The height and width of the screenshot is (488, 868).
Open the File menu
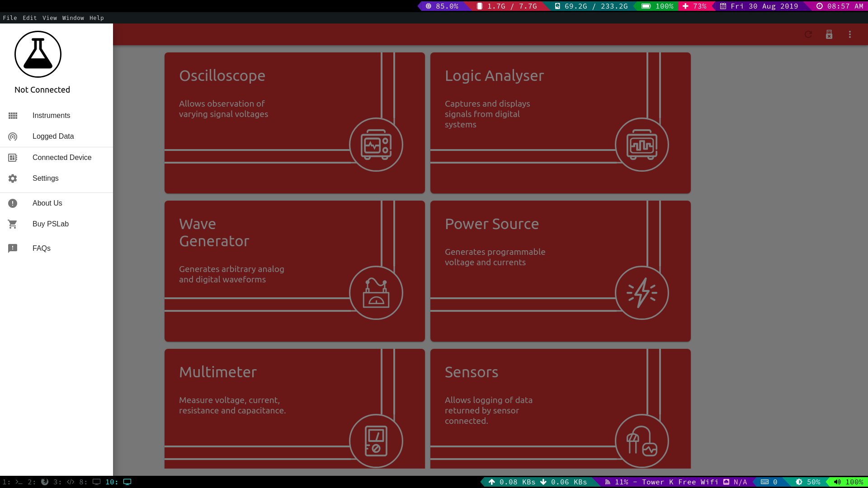click(x=10, y=18)
